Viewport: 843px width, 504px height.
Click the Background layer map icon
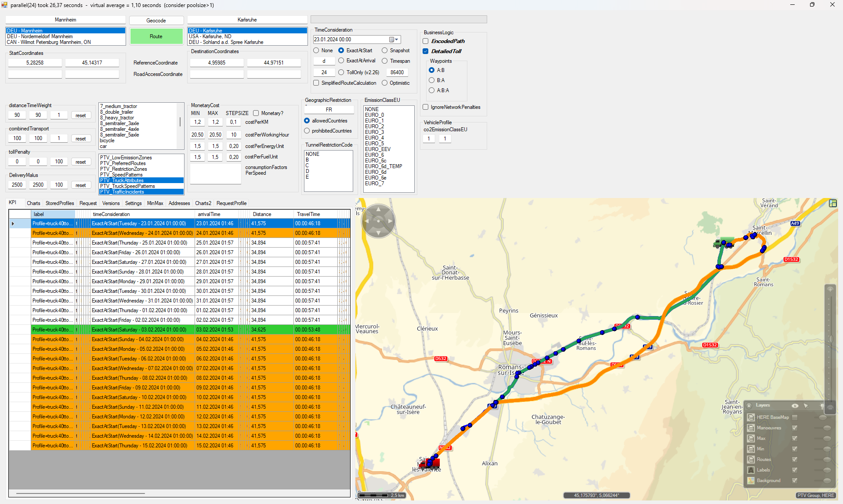pyautogui.click(x=751, y=481)
